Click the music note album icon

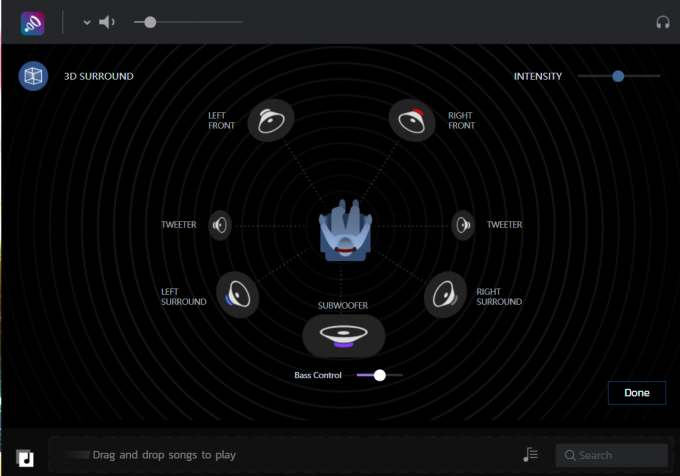[25, 458]
